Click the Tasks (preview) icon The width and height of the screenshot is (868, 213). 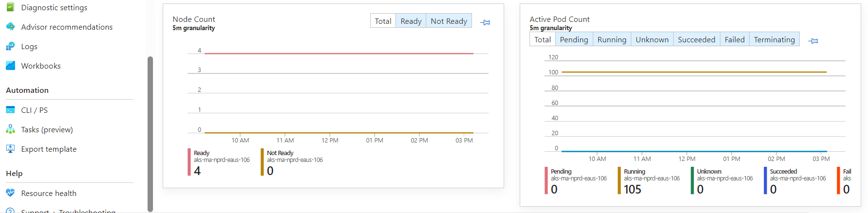point(10,129)
